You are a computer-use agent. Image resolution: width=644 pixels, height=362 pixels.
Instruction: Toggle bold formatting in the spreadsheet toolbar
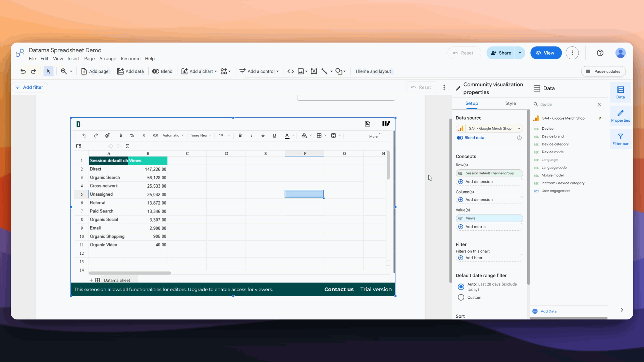coord(240,135)
